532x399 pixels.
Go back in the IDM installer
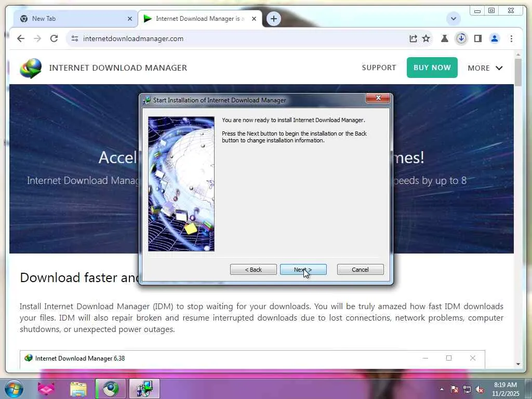click(254, 270)
